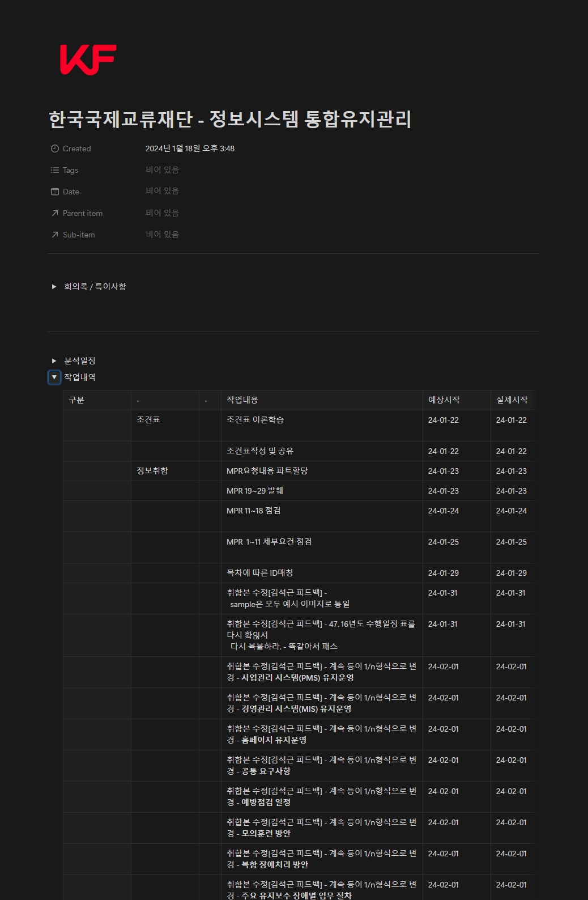Open the Created property label

77,148
